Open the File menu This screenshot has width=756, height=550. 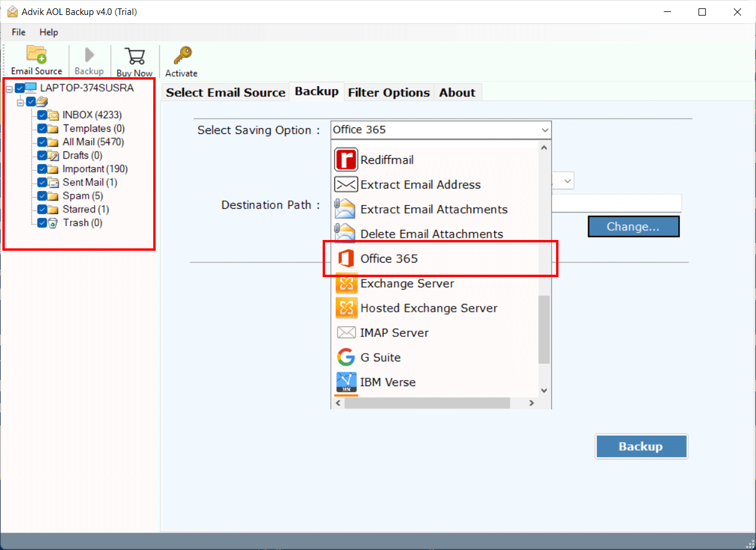(x=19, y=32)
